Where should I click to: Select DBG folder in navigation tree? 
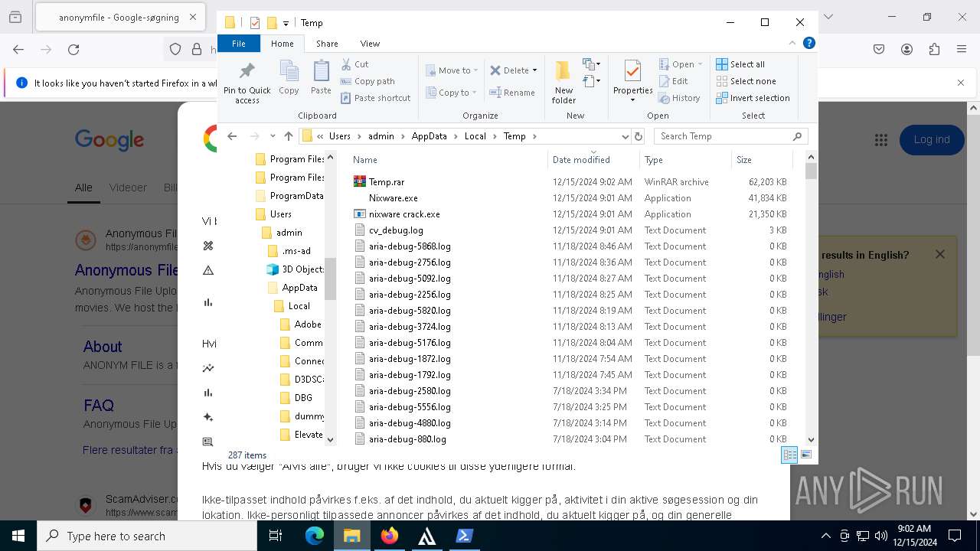(x=302, y=398)
